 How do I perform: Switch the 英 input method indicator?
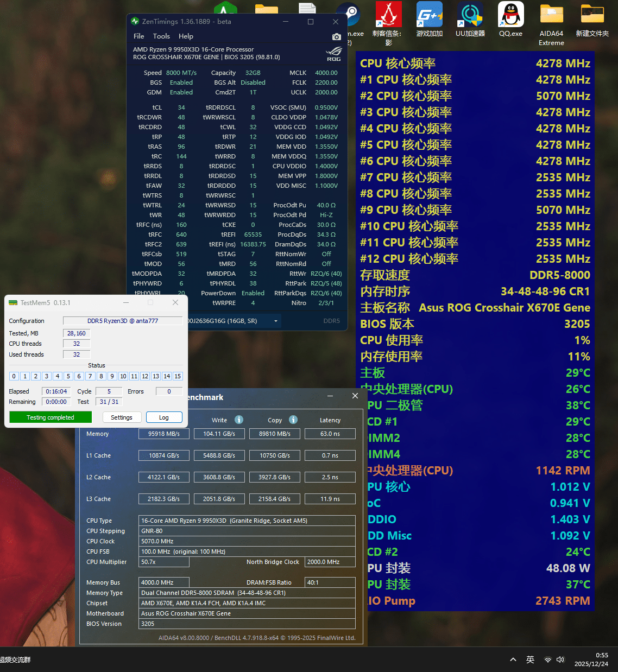coord(530,660)
